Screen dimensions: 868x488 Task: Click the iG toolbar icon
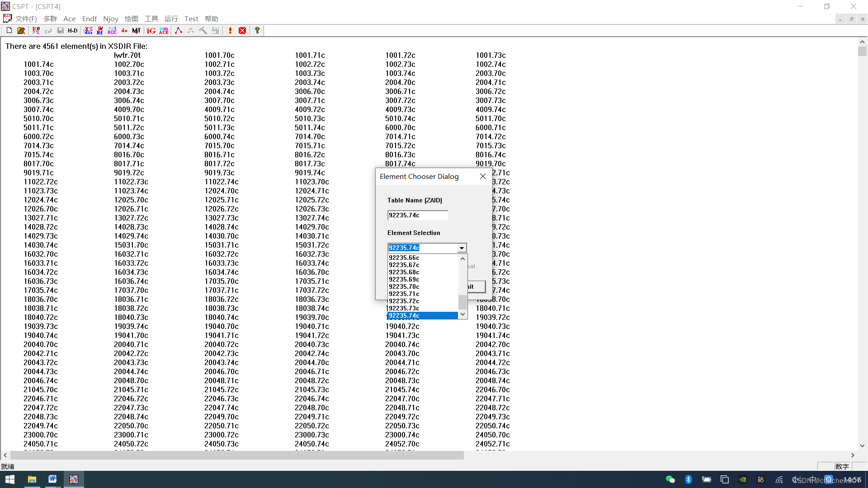(151, 30)
